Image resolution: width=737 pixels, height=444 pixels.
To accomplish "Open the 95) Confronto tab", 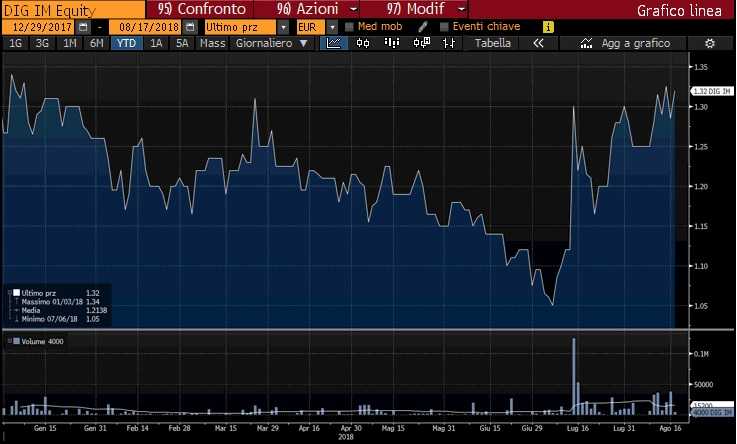I will point(201,9).
